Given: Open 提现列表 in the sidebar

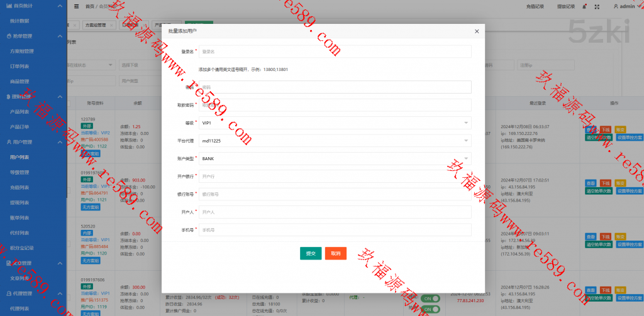Looking at the screenshot, I should 19,203.
